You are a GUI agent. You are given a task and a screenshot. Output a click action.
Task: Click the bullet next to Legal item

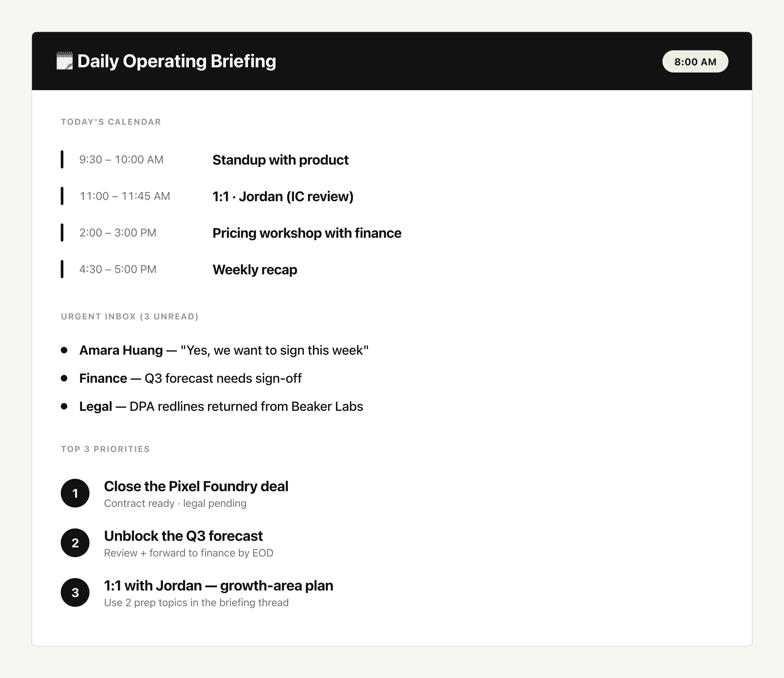(x=64, y=406)
